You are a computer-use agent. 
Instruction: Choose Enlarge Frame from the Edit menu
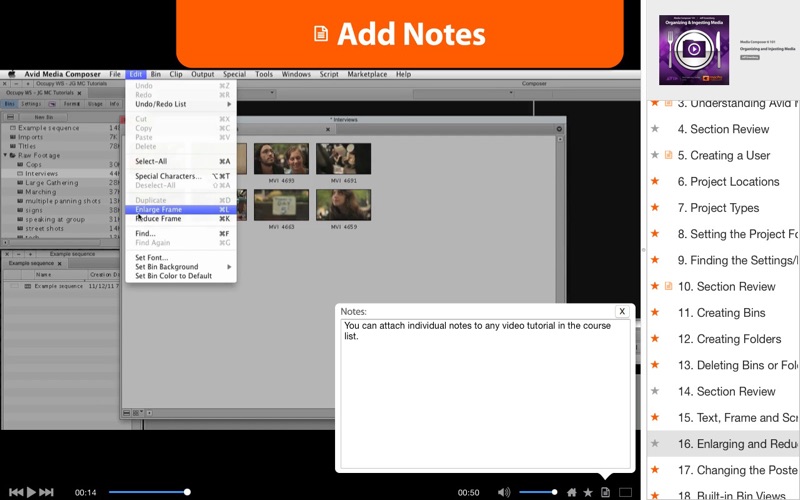click(x=181, y=209)
